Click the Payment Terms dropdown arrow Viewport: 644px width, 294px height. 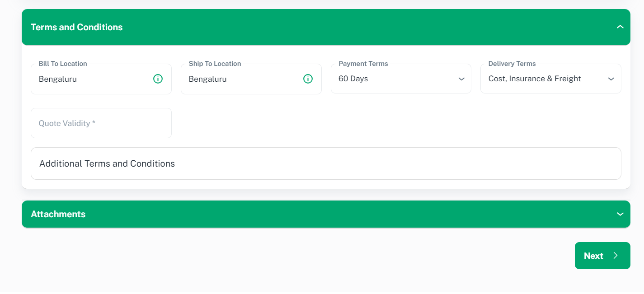click(x=461, y=79)
